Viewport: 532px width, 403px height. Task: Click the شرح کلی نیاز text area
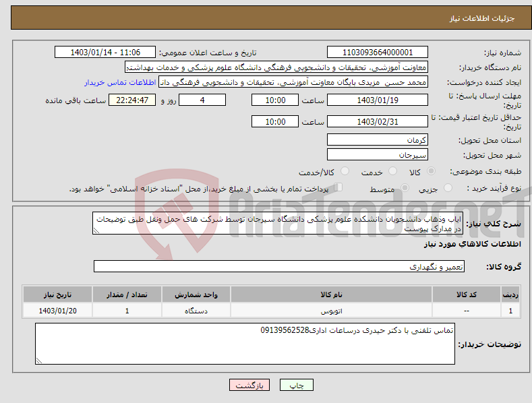point(278,223)
